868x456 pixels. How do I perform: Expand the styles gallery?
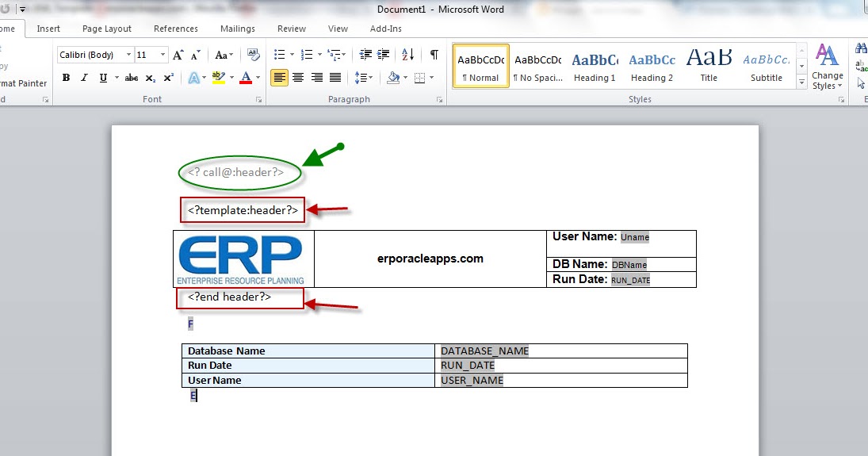pyautogui.click(x=801, y=82)
